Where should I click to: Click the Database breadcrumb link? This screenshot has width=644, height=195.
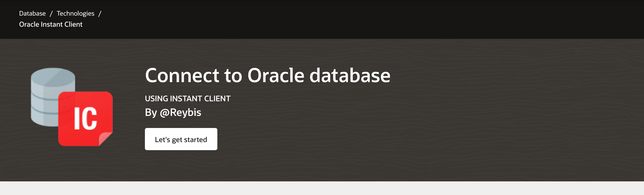pyautogui.click(x=32, y=13)
